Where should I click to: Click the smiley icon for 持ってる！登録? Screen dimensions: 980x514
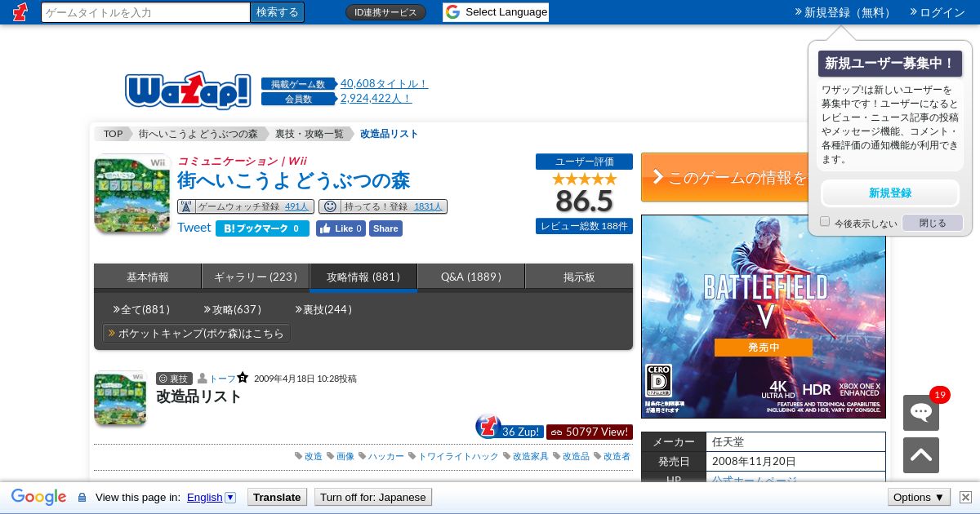(x=329, y=206)
